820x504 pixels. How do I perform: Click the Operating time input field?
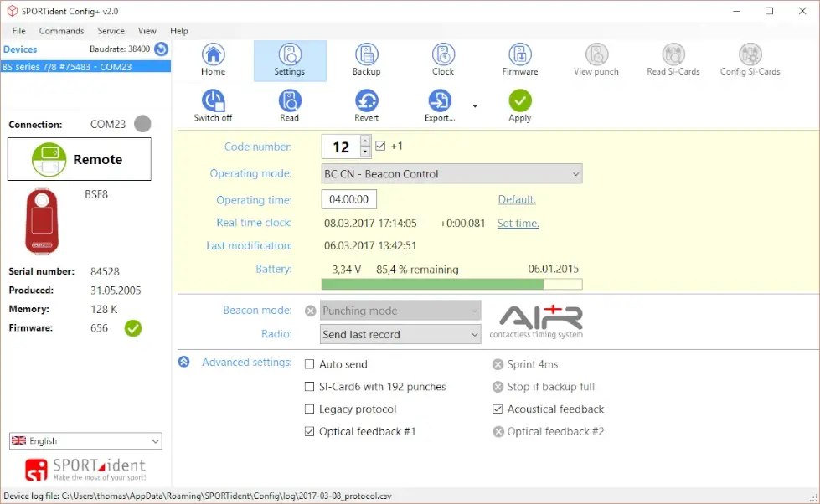tap(349, 200)
